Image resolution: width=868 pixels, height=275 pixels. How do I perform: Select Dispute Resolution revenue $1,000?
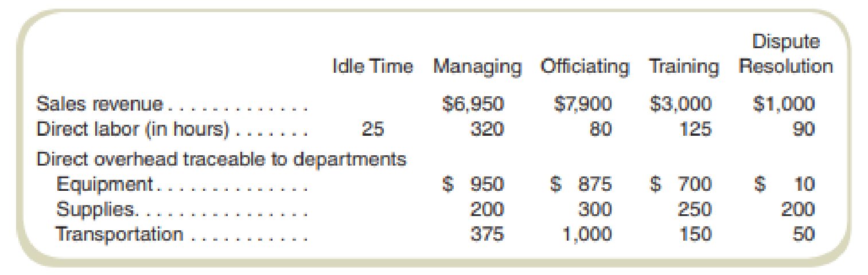click(783, 104)
